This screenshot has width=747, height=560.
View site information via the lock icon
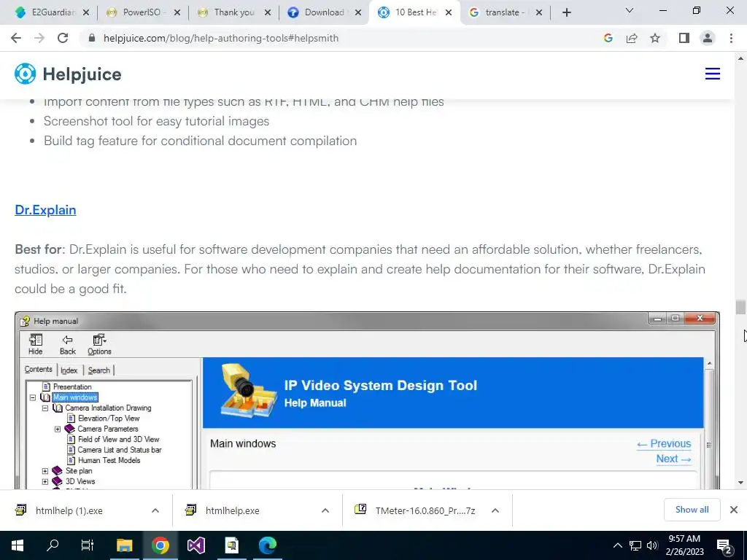coord(92,38)
